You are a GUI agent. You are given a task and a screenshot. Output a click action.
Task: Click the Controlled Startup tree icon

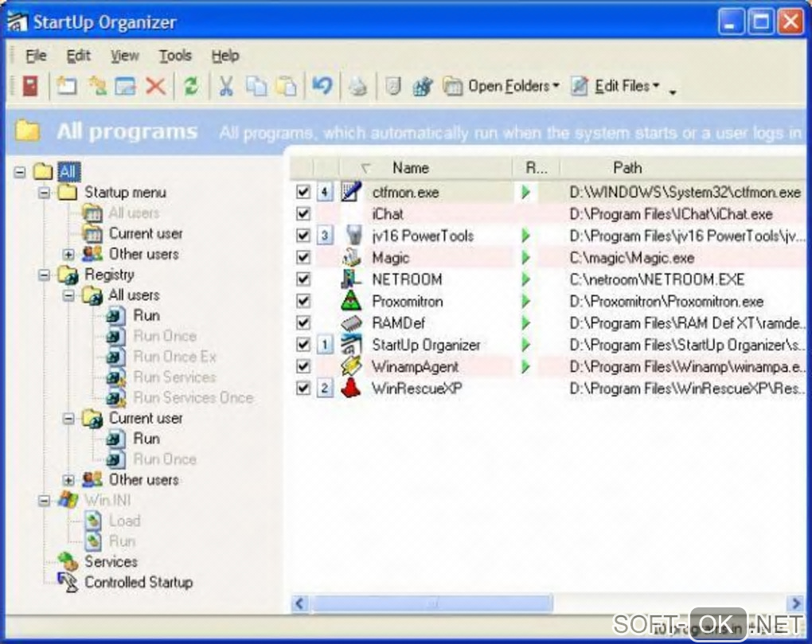(68, 583)
